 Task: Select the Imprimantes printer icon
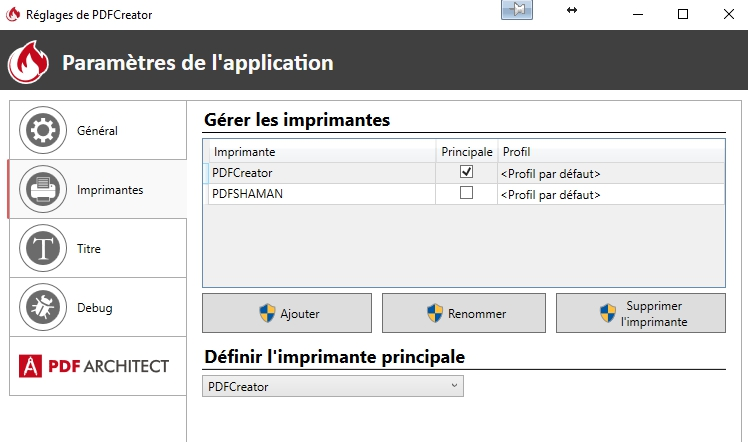click(x=43, y=189)
